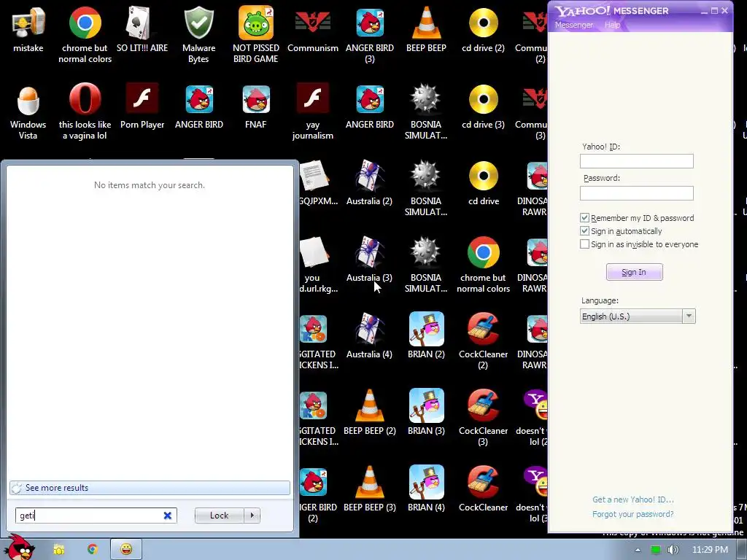
Task: Focus the Yahoo! ID field
Action: pyautogui.click(x=636, y=161)
